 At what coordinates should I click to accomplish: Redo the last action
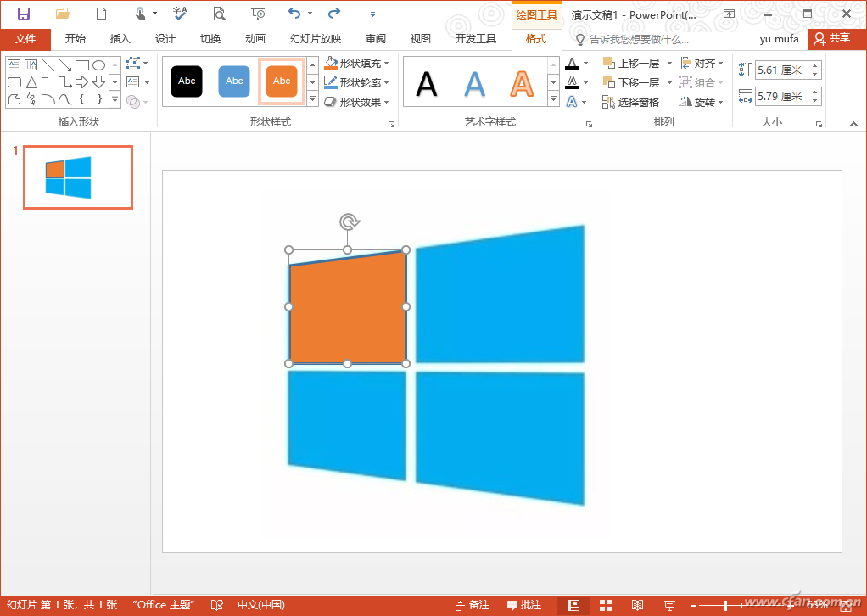pos(334,14)
